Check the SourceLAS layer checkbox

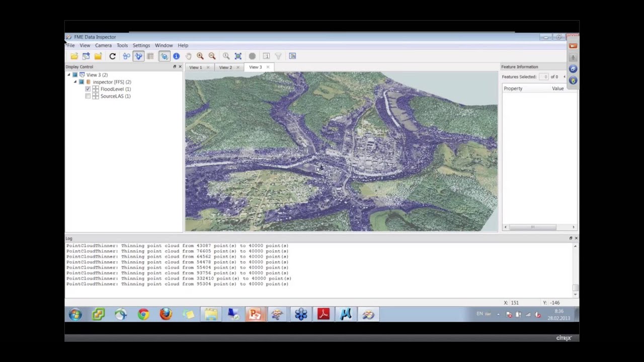click(x=88, y=96)
